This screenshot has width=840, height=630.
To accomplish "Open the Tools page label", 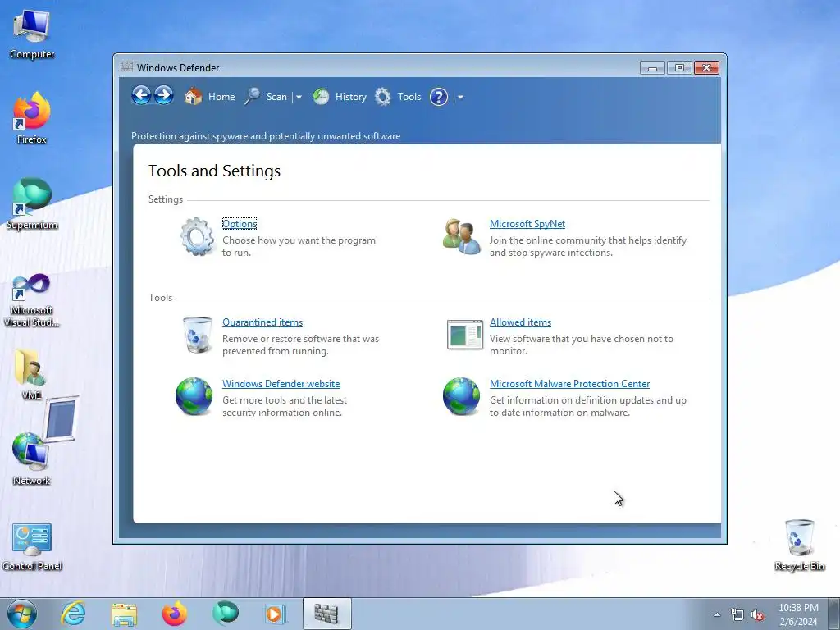I will pos(409,97).
